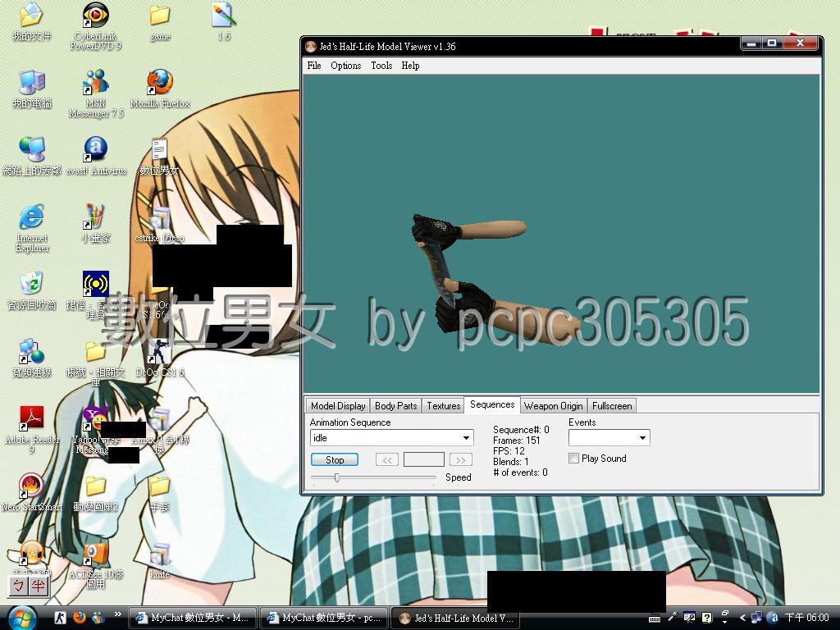The image size is (840, 630).
Task: Select the Sequences tab
Action: 492,404
